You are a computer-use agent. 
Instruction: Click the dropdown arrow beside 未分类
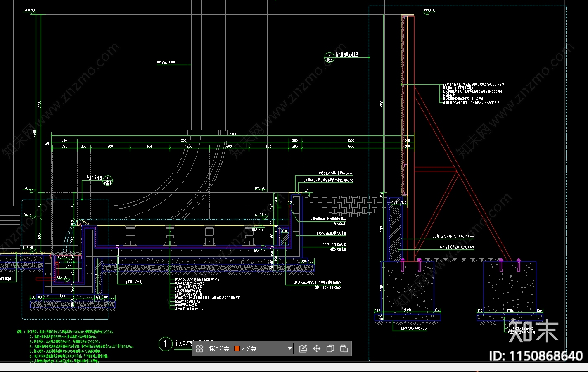289,349
